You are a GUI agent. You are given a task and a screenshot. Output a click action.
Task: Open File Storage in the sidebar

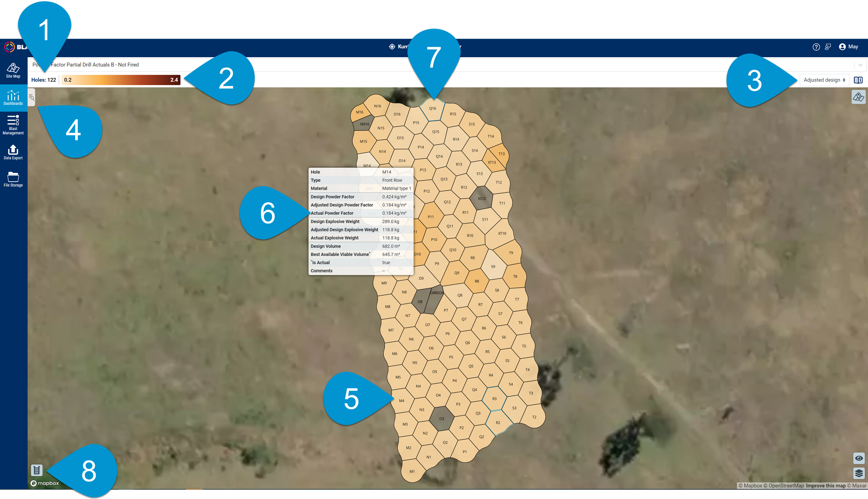13,179
